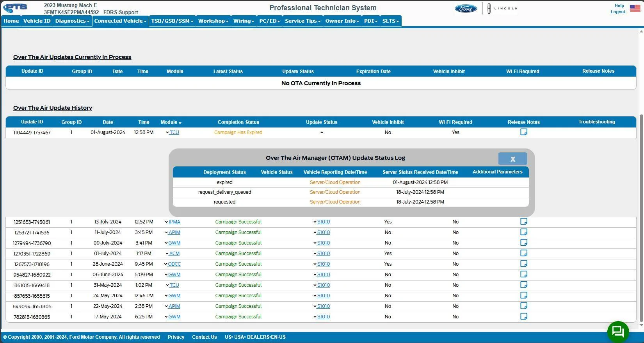The width and height of the screenshot is (644, 343).
Task: Go to the Home tab
Action: point(11,21)
